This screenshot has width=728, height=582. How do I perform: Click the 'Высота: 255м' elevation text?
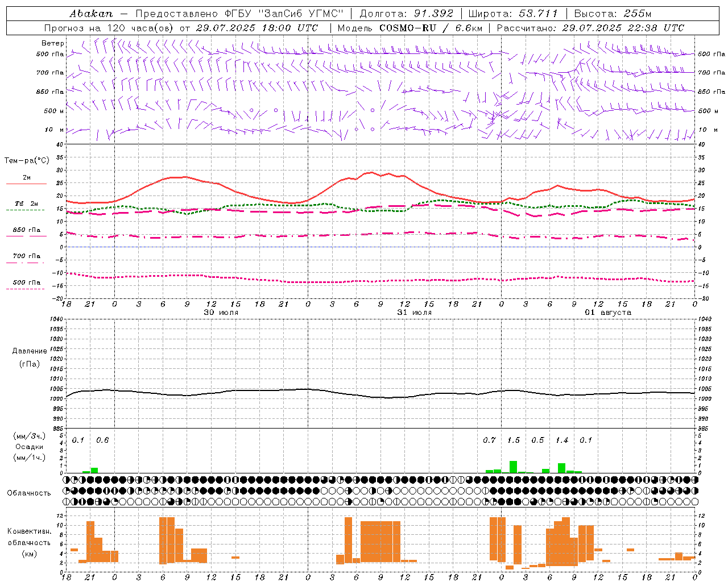coord(613,14)
